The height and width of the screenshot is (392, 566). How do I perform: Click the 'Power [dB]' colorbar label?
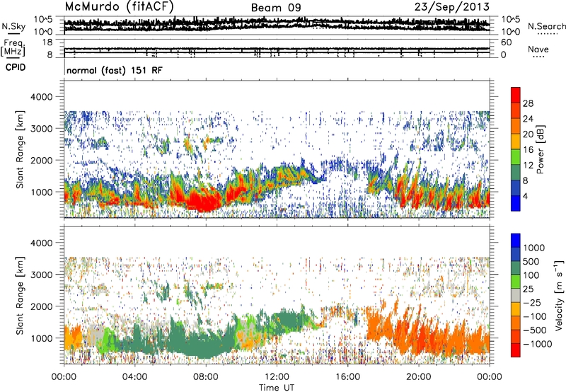tap(541, 149)
